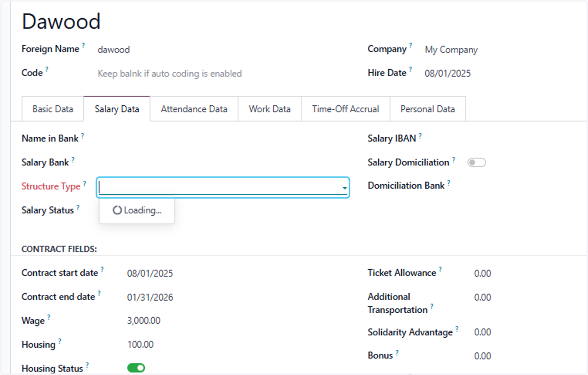Select the Hire Date value 08/01/2025
Screen dimensions: 588x375
point(448,74)
